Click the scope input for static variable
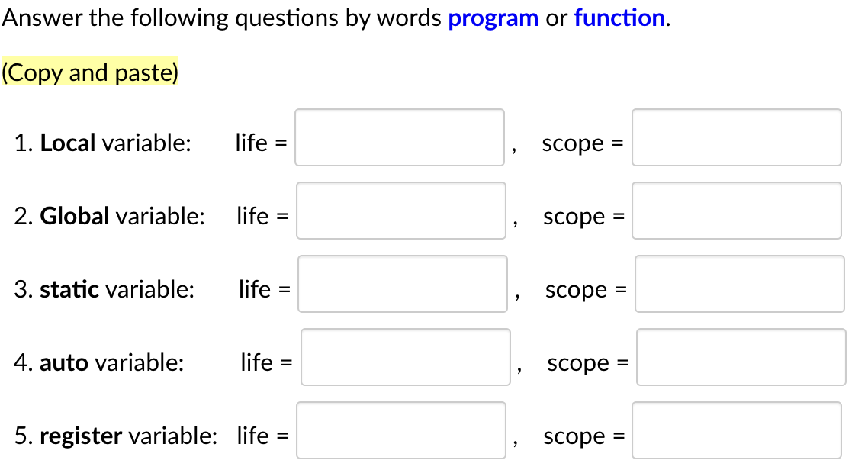The height and width of the screenshot is (473, 868). coord(738,284)
